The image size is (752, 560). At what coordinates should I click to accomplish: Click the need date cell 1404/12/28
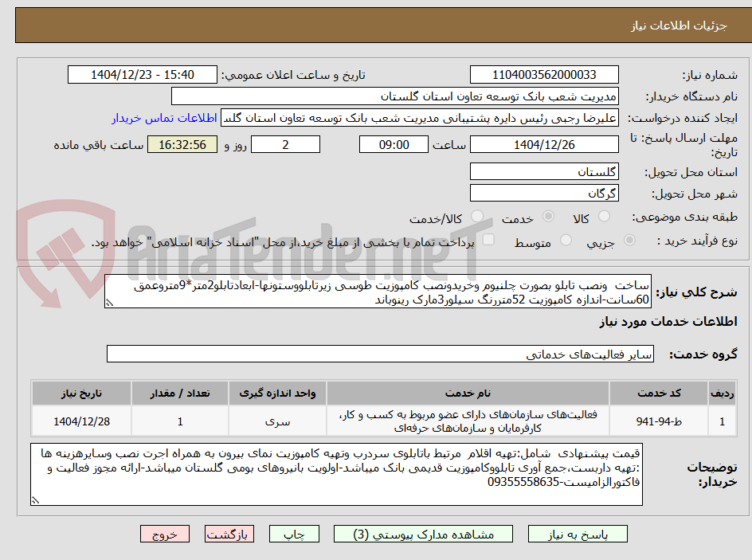pyautogui.click(x=81, y=421)
